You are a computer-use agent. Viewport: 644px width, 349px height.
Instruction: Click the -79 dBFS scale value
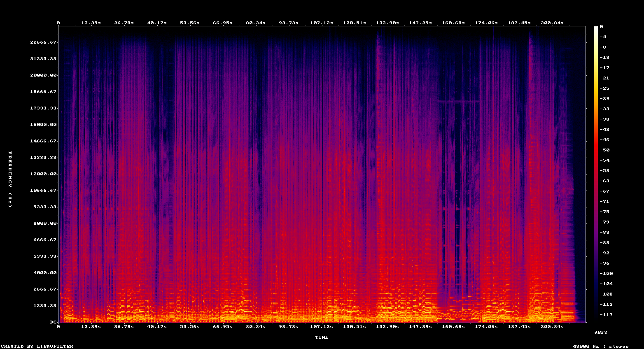point(604,222)
